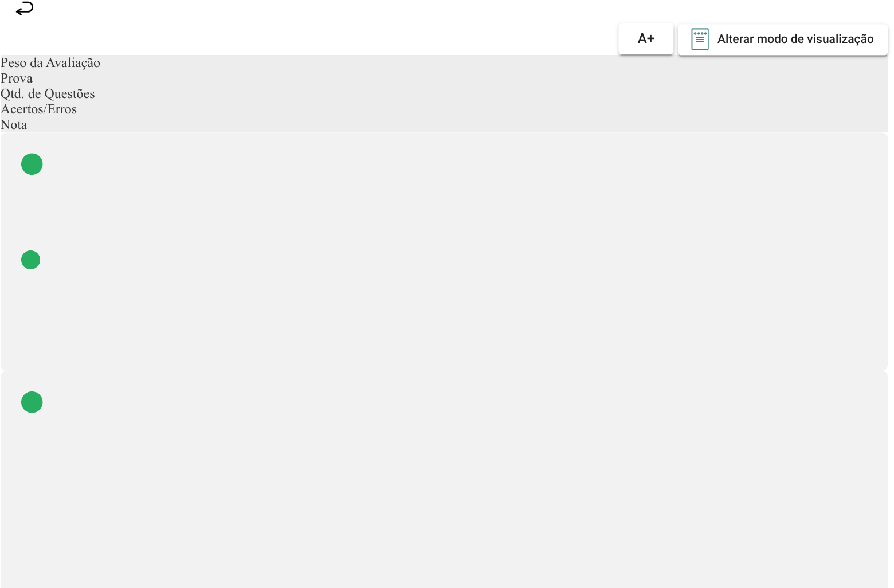The width and height of the screenshot is (894, 588).
Task: Increase font size with the A+ button
Action: coord(646,39)
